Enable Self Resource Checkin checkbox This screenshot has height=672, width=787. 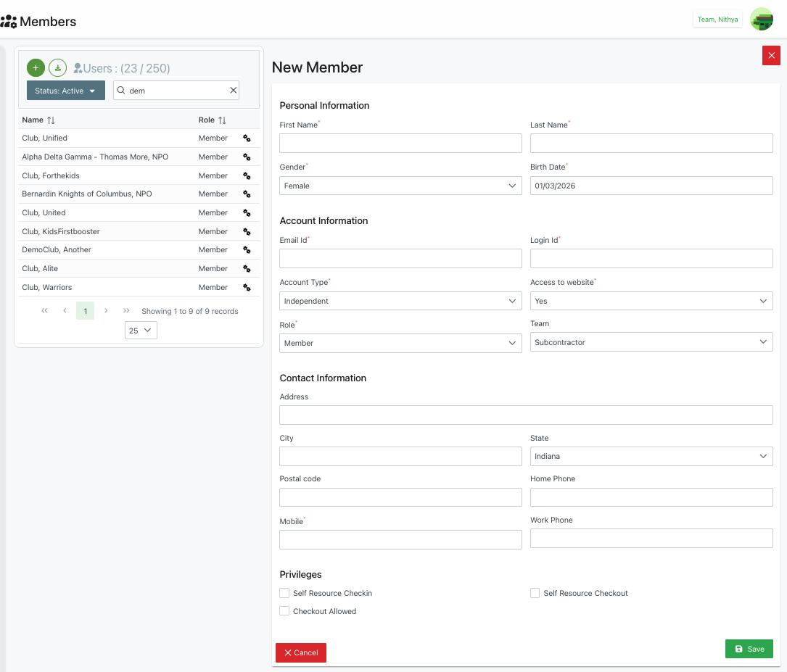pyautogui.click(x=284, y=593)
